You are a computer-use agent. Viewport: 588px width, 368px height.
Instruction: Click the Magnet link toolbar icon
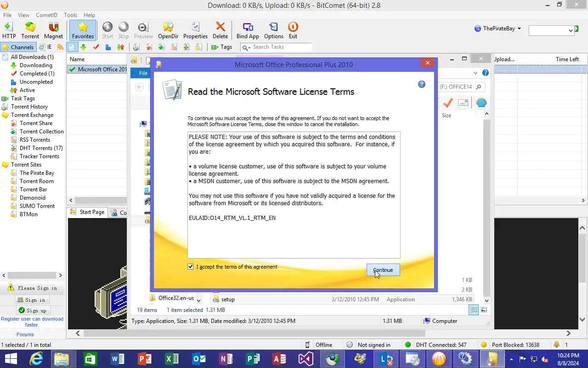53,30
